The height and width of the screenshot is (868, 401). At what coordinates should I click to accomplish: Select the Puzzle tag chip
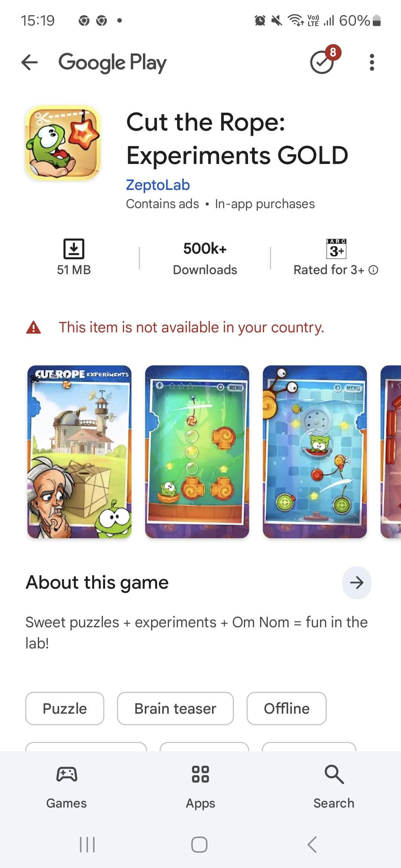coord(65,708)
